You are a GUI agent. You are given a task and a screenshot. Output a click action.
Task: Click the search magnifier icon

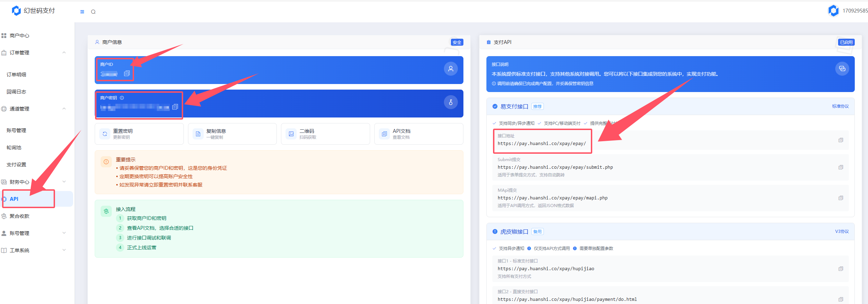click(x=93, y=12)
